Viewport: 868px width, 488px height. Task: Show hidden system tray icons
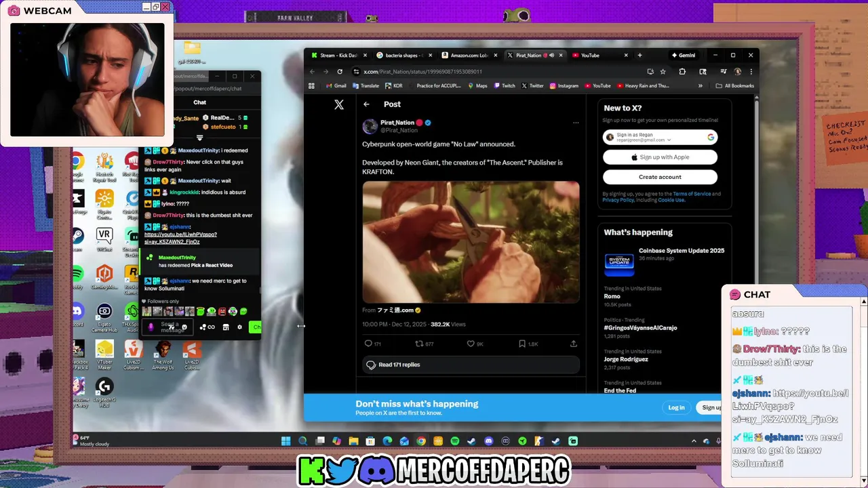[694, 441]
